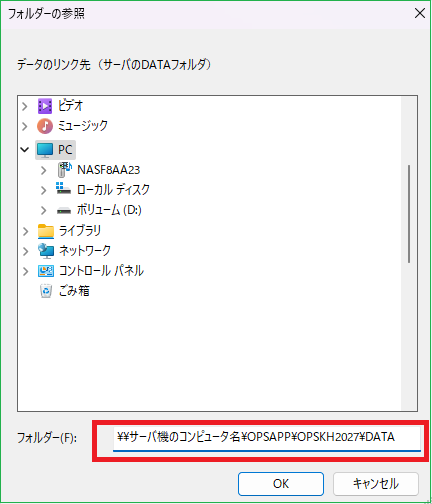Select the ごみ箱 recycle bin icon
Image resolution: width=432 pixels, height=504 pixels.
46,291
